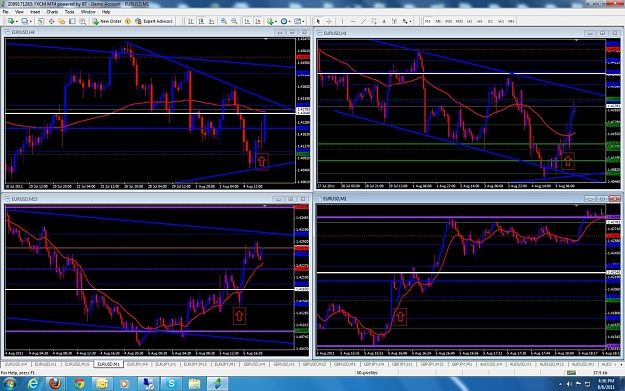Image resolution: width=625 pixels, height=391 pixels.
Task: Open the File menu
Action: [6, 12]
